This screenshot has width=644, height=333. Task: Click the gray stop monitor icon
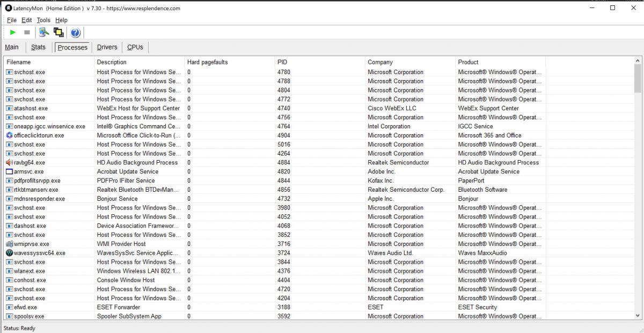tap(27, 32)
